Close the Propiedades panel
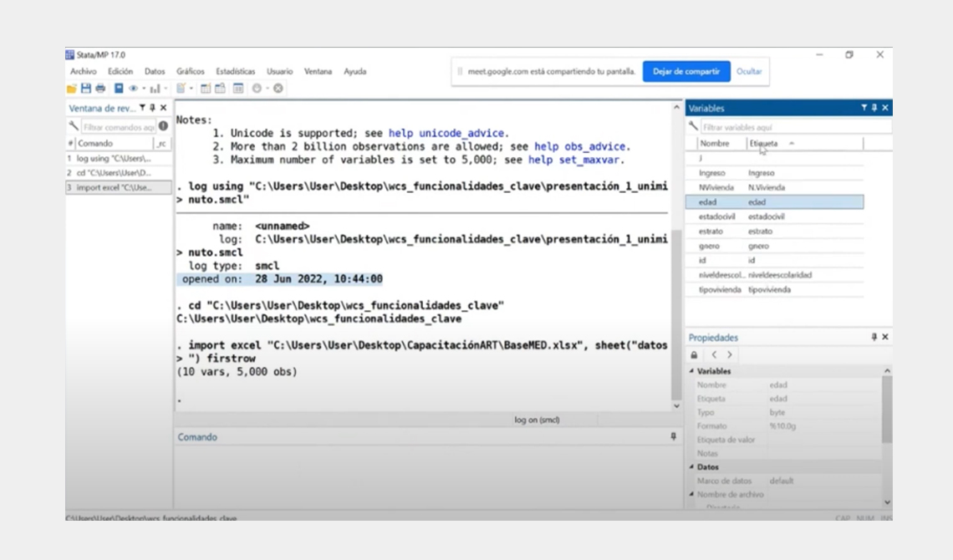The image size is (953, 560). (x=885, y=337)
